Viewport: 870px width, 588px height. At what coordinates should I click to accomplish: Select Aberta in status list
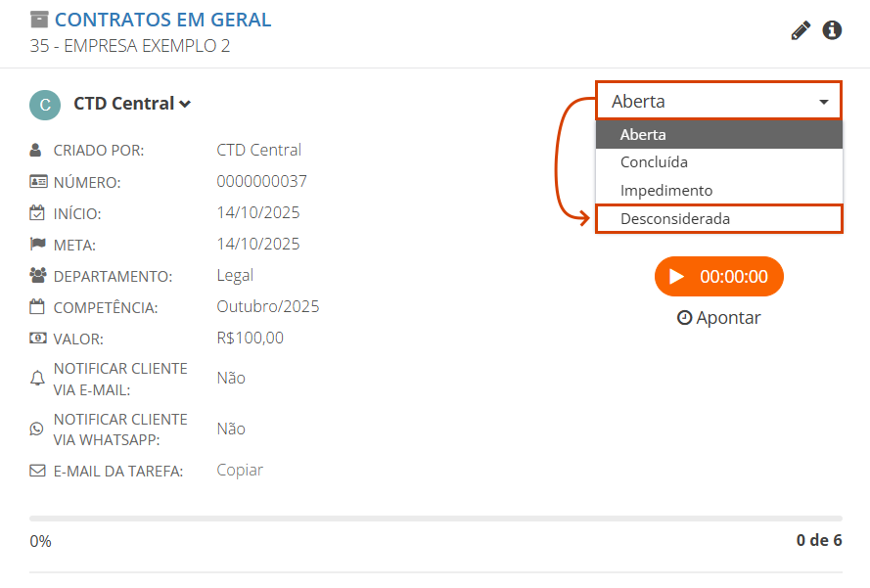coord(718,135)
